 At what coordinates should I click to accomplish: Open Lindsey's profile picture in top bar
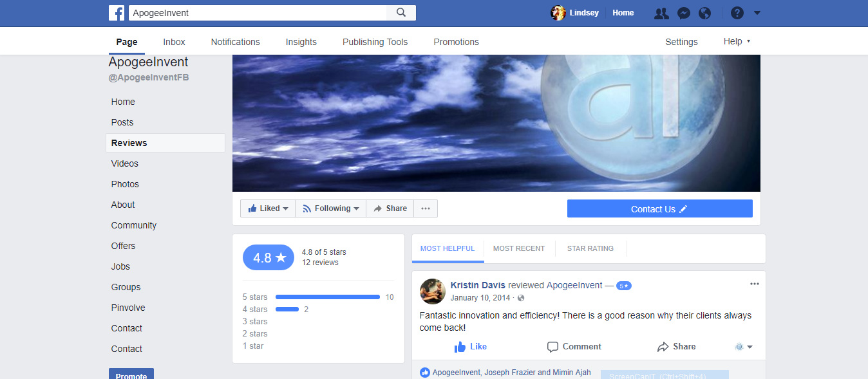point(558,13)
